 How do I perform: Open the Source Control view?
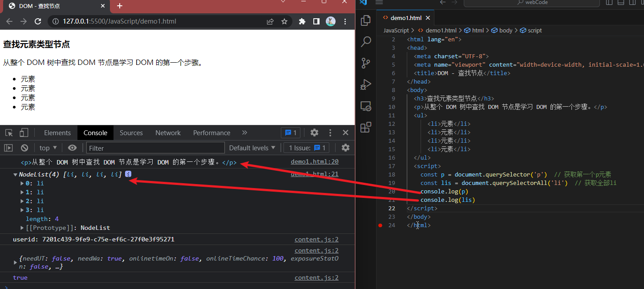[366, 63]
